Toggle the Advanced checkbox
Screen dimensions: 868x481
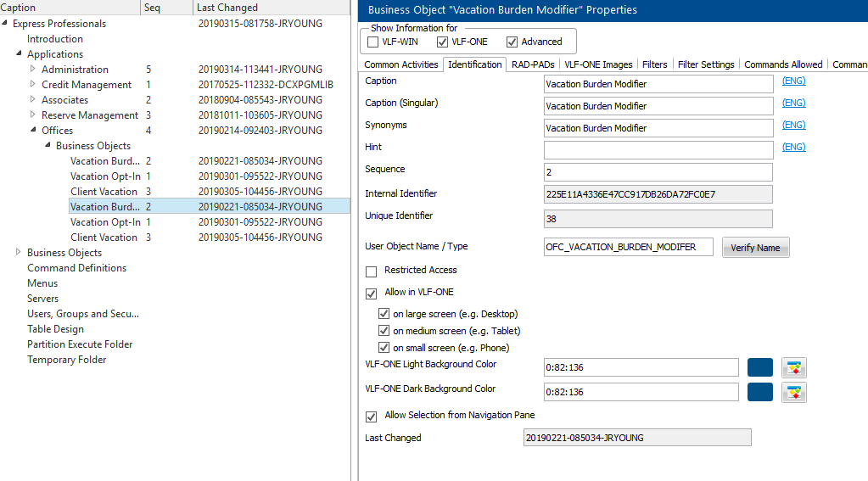click(x=512, y=42)
